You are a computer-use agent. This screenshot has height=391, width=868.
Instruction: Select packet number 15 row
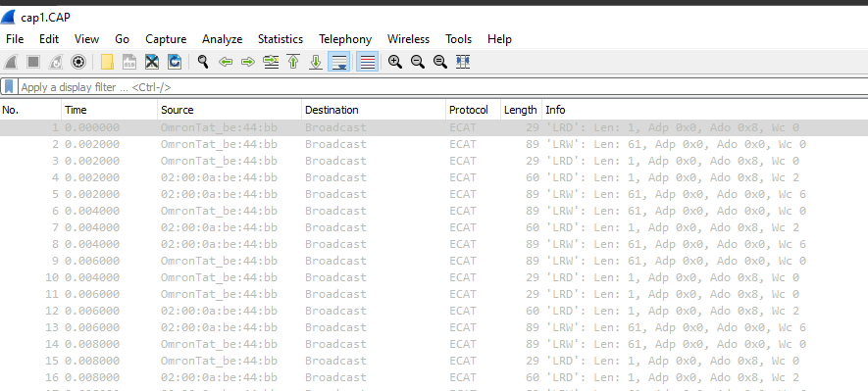434,361
